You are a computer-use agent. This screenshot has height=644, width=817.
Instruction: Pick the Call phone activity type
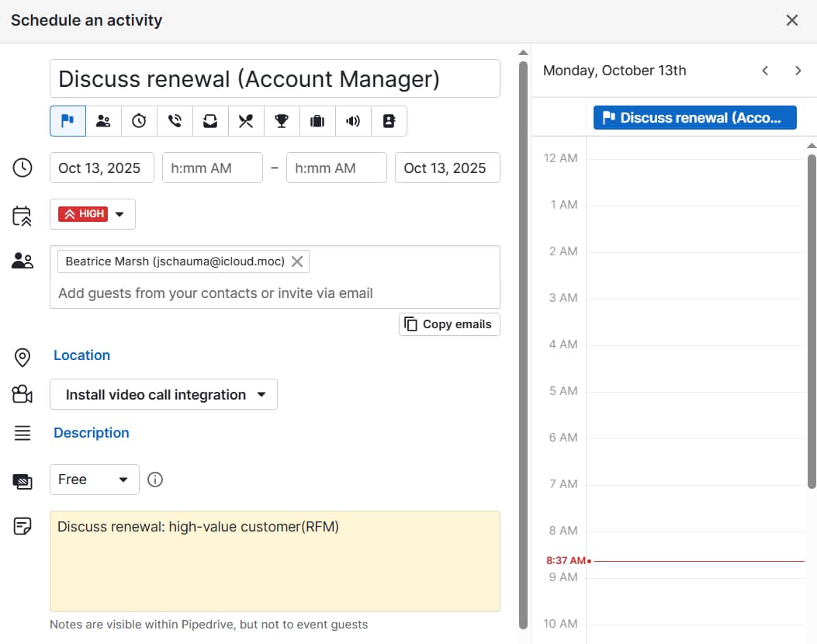click(175, 121)
